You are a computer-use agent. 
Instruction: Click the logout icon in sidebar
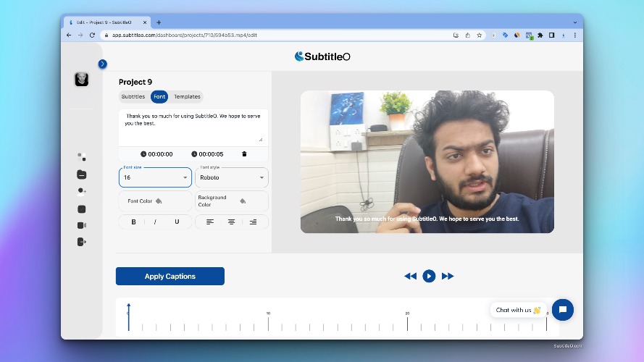point(82,242)
